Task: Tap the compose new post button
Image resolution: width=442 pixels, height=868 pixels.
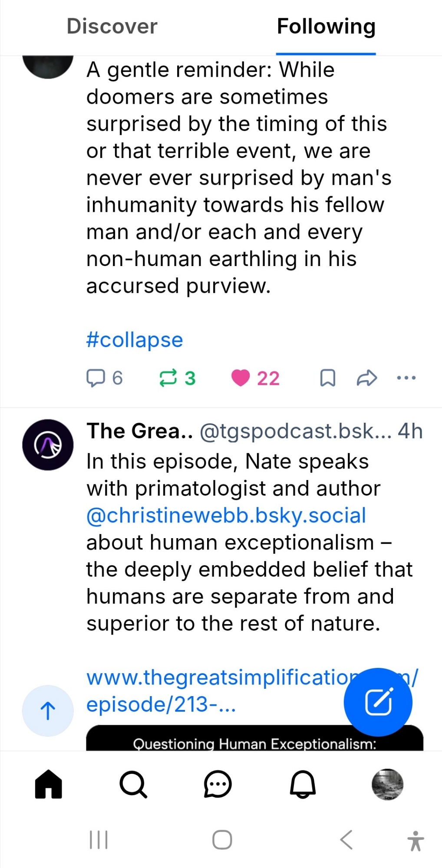Action: click(378, 702)
